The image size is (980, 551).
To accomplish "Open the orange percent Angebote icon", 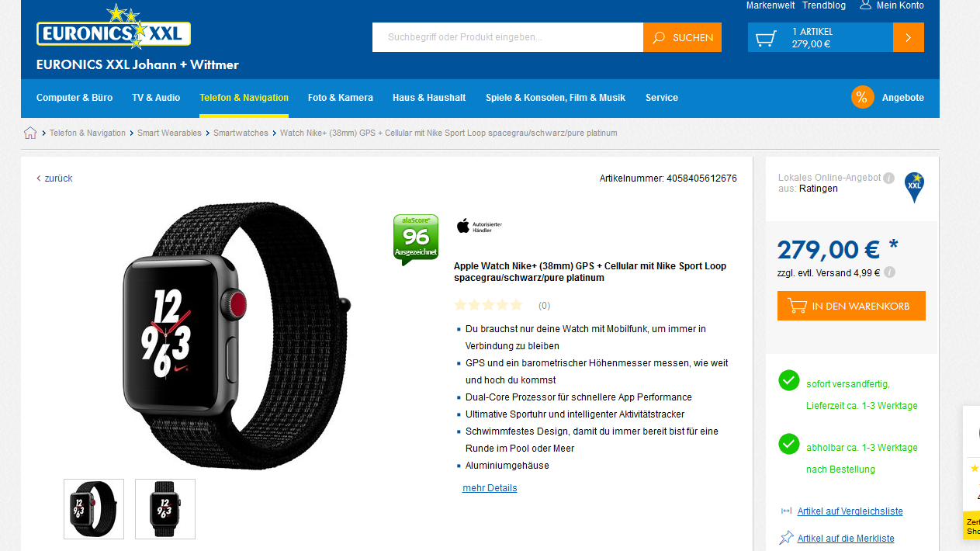I will click(863, 98).
